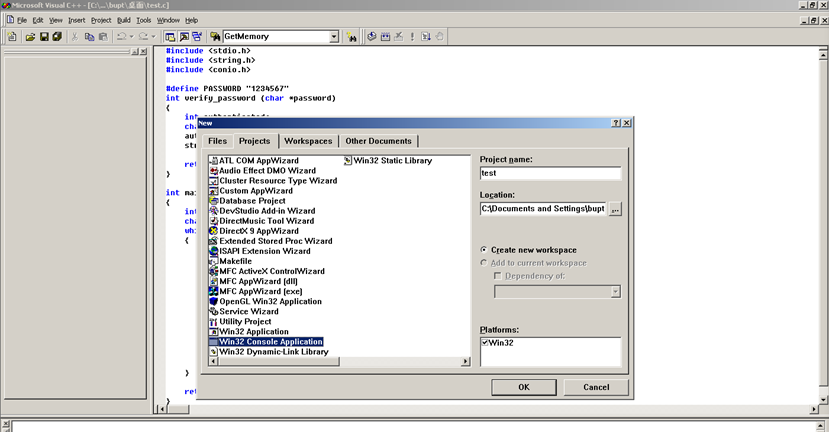Screen dimensions: 829x432
Task: Click the Open file toolbar icon
Action: click(x=31, y=37)
